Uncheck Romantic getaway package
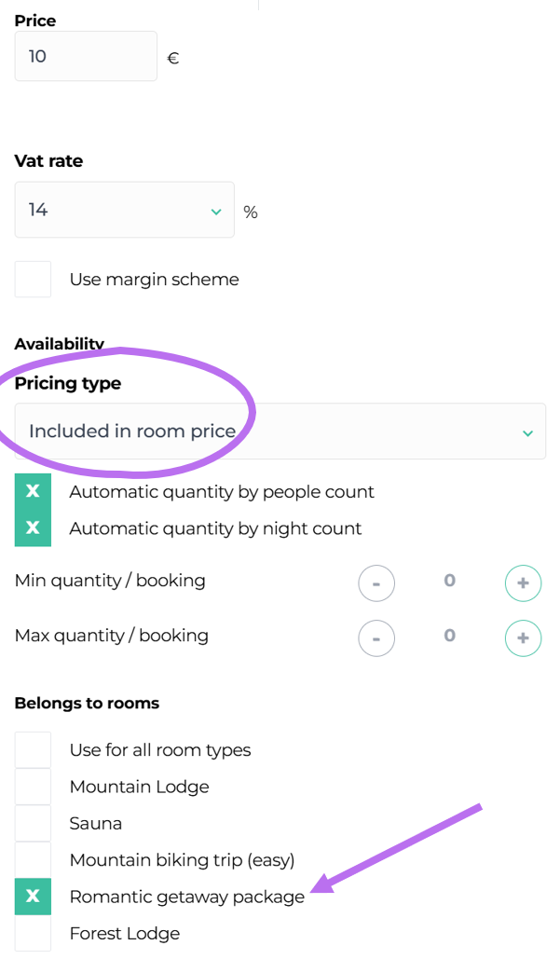The height and width of the screenshot is (959, 560). click(33, 897)
